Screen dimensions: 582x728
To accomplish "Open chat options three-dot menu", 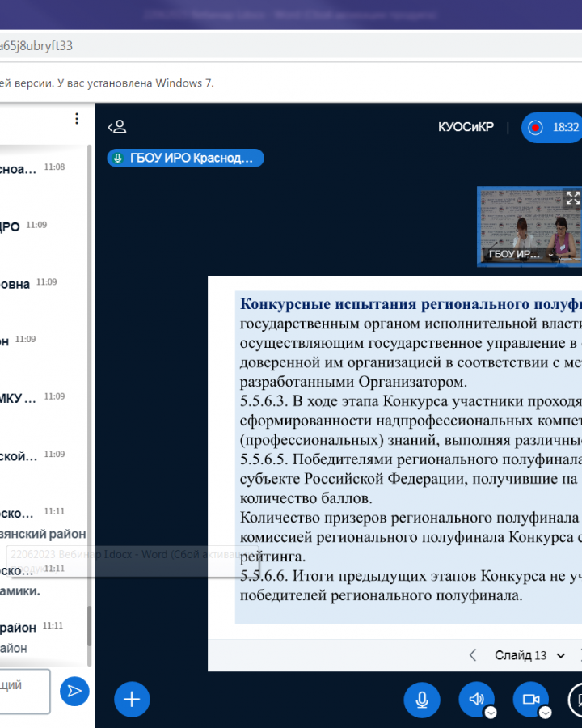I will (x=77, y=119).
